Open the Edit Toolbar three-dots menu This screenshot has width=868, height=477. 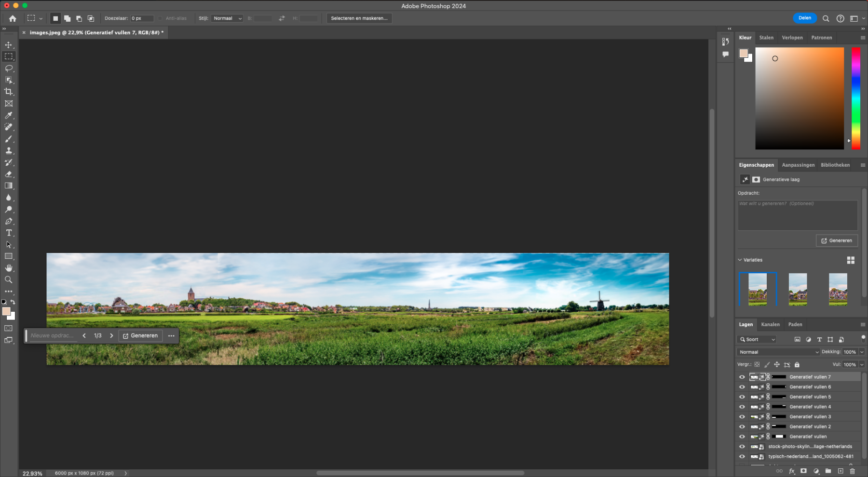coord(9,291)
